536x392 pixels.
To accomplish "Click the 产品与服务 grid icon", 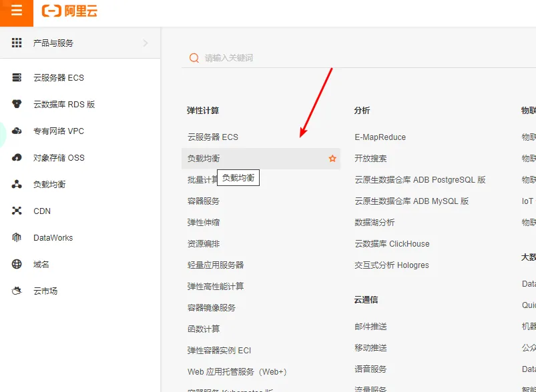I will 17,43.
